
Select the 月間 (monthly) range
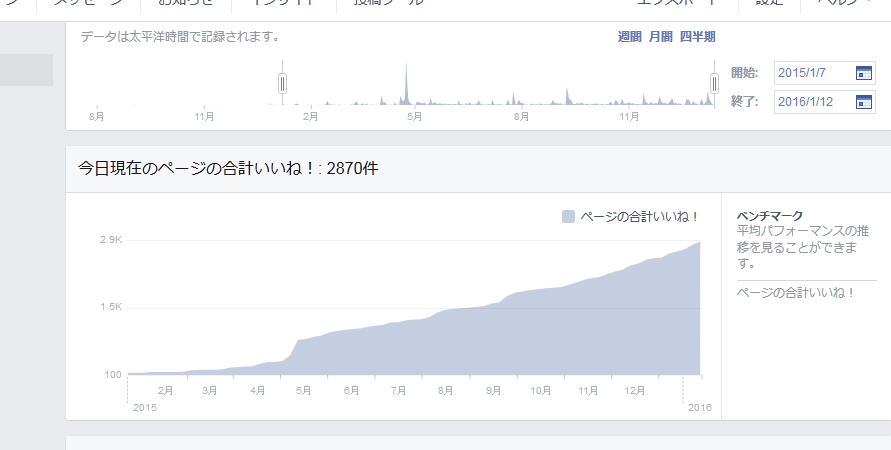click(660, 37)
